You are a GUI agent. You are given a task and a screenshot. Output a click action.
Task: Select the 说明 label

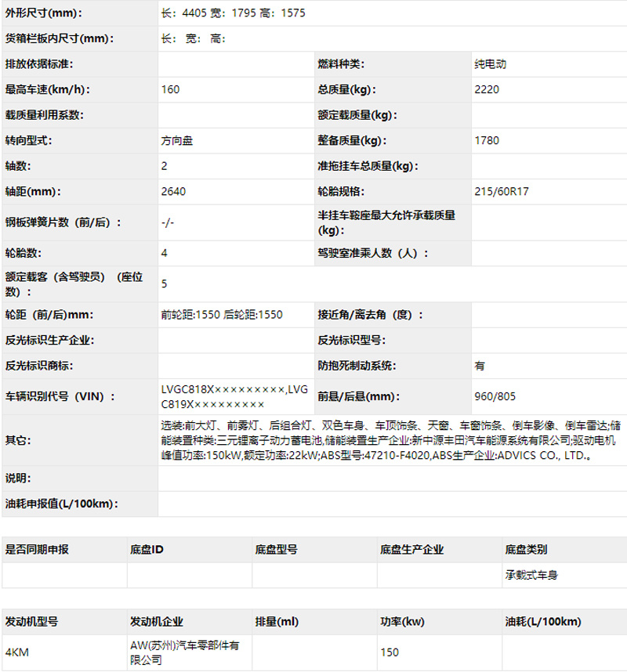click(x=17, y=479)
